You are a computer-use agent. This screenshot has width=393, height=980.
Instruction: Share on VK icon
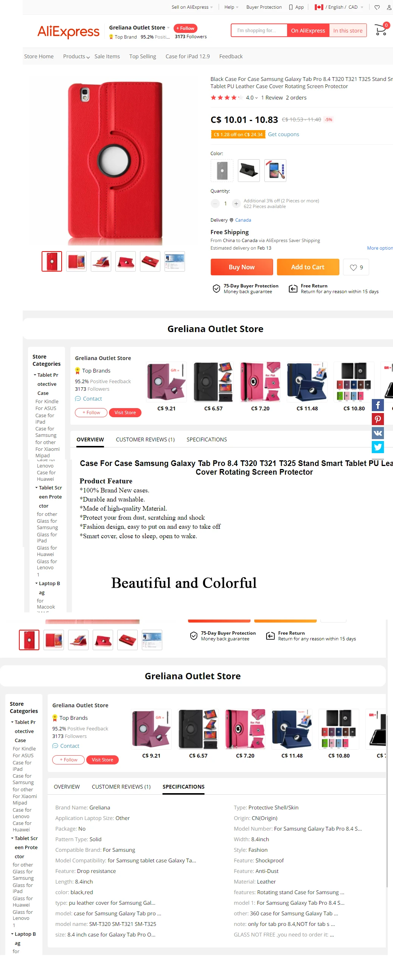click(378, 433)
